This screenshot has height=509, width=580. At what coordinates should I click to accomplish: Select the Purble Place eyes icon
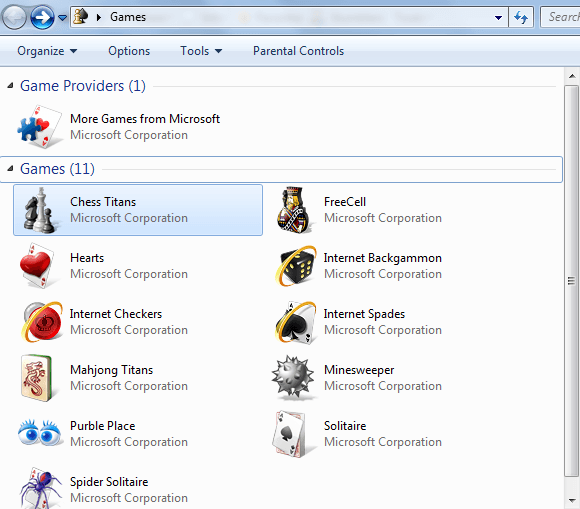pos(40,433)
